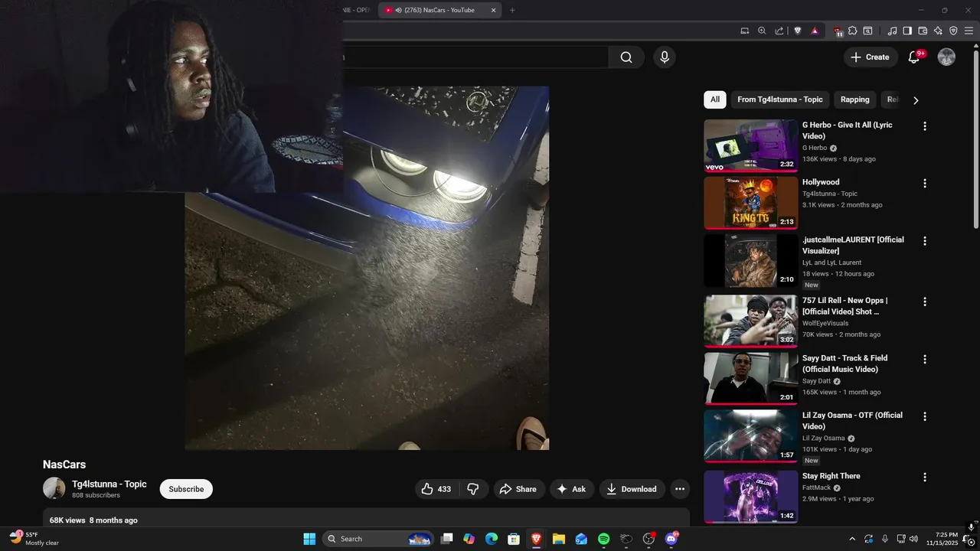Open Task View on the taskbar

[x=447, y=539]
